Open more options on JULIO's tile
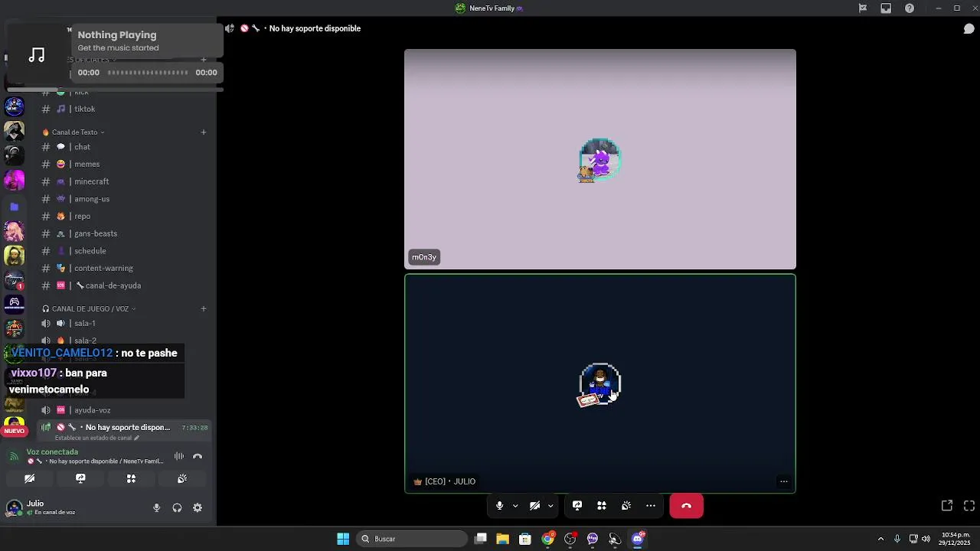 pyautogui.click(x=783, y=481)
